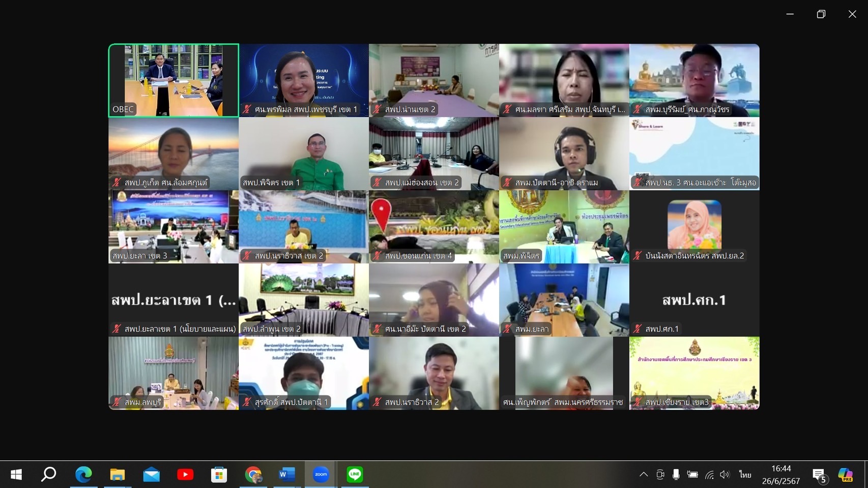Viewport: 868px width, 488px height.
Task: Open Microsoft Edge from the taskbar
Action: pos(83,475)
